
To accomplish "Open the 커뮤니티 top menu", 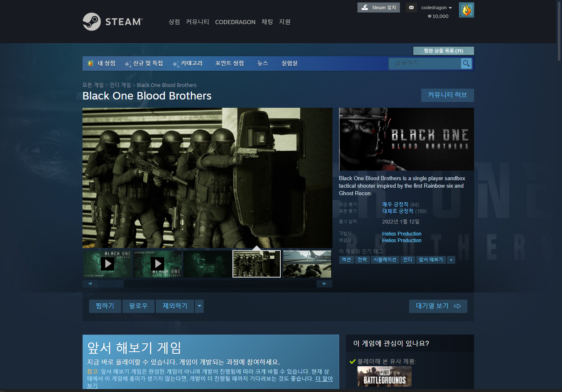I will coord(197,22).
